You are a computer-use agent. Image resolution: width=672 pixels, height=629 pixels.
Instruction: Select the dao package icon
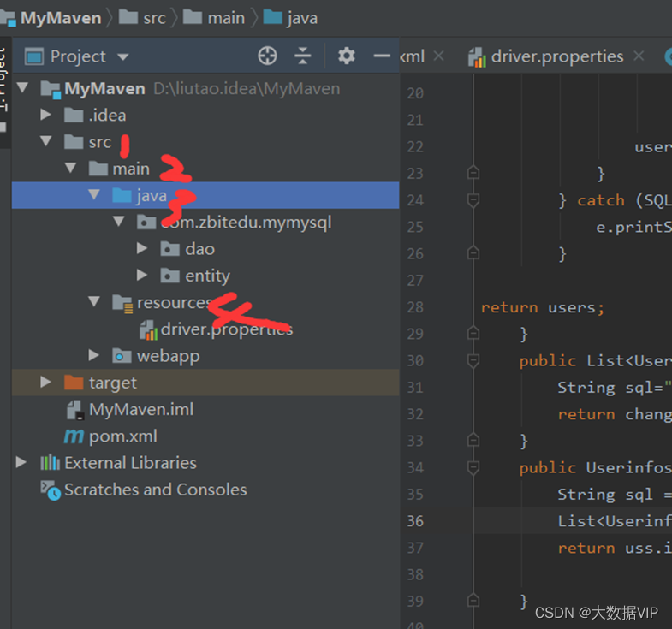[x=170, y=248]
